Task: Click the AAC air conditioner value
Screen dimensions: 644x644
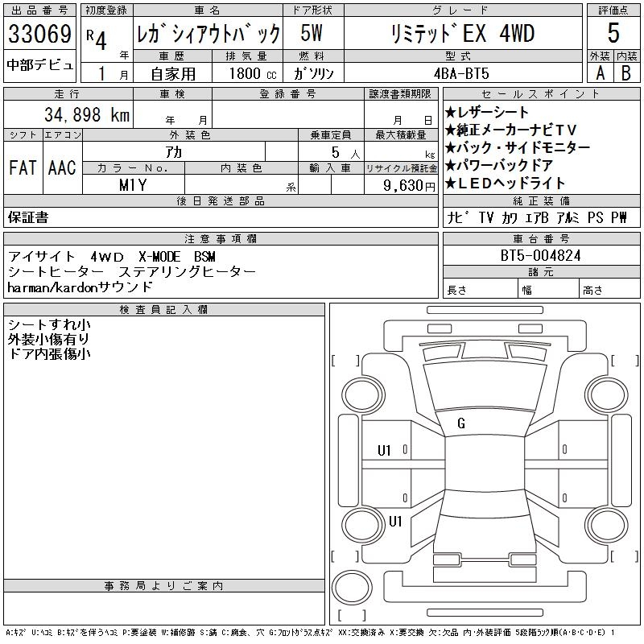Action: click(x=62, y=167)
